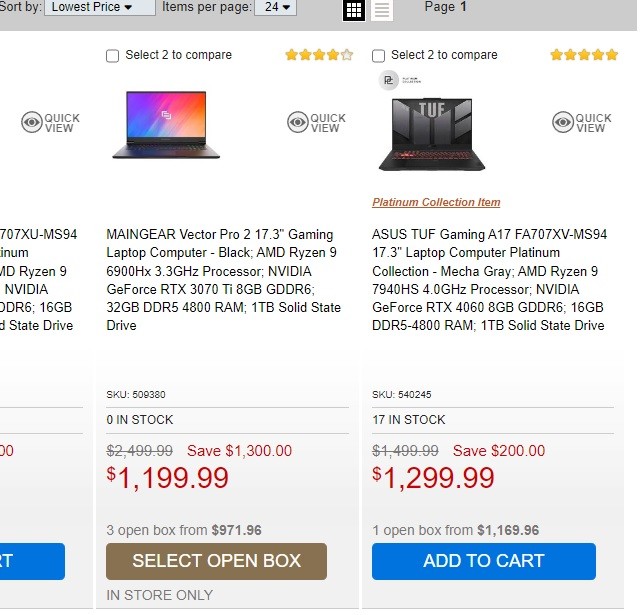
Task: Click the Select Open Box button
Action: (216, 561)
